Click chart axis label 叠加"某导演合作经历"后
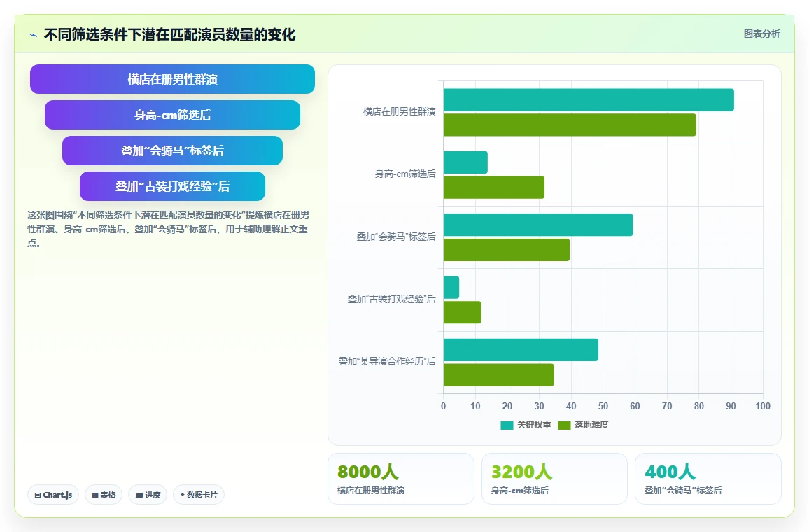Image resolution: width=809 pixels, height=532 pixels. coord(387,362)
